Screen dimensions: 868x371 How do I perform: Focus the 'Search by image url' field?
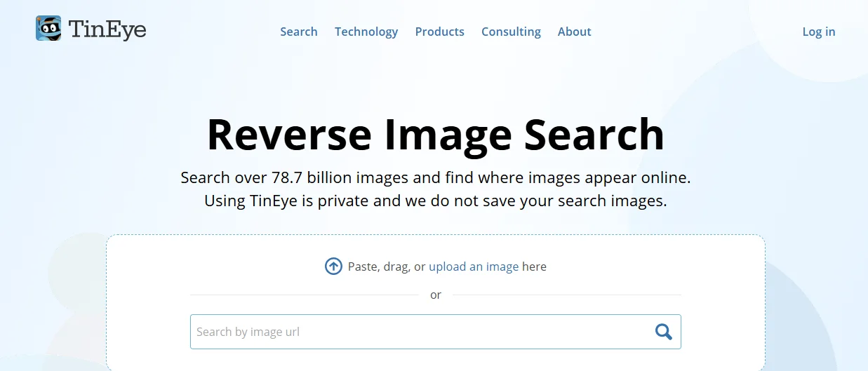tap(436, 332)
